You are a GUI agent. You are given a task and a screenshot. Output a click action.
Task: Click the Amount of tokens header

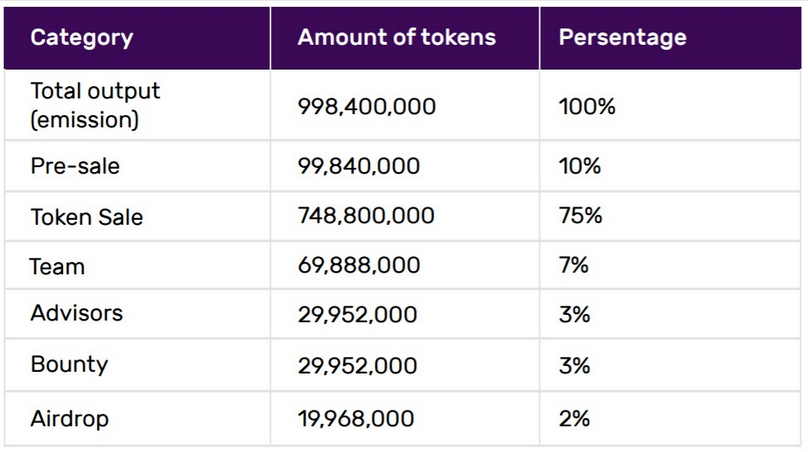[x=396, y=38]
